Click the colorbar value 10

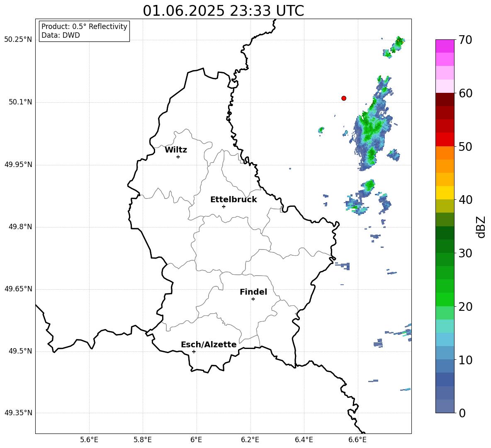tap(465, 360)
